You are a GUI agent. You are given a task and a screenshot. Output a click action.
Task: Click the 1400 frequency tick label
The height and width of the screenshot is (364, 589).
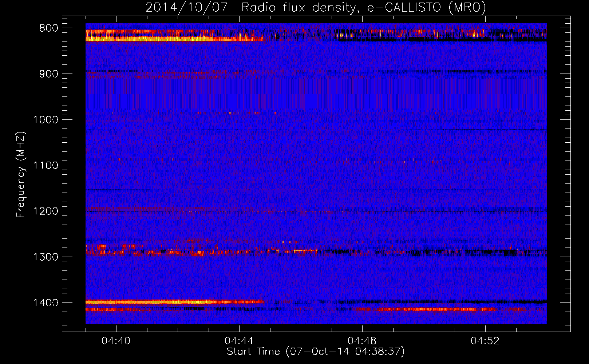tap(46, 303)
